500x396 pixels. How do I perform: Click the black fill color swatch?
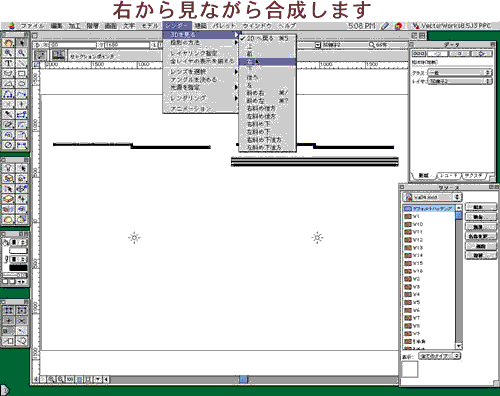pos(18,268)
